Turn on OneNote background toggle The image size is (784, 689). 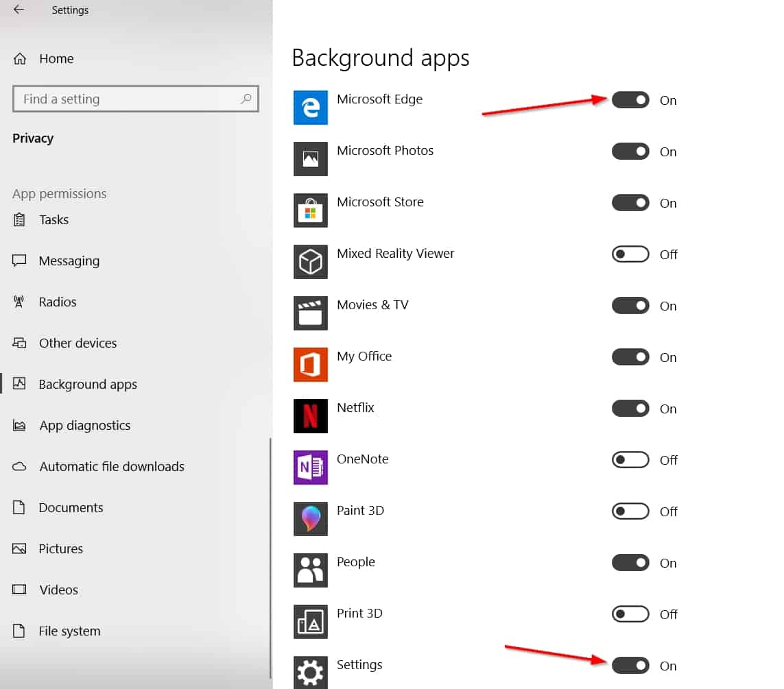coord(630,459)
